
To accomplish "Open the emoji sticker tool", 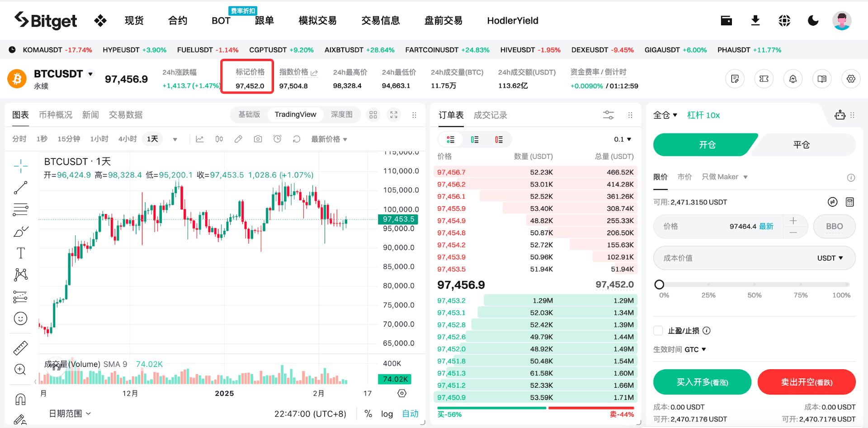I will 20,319.
